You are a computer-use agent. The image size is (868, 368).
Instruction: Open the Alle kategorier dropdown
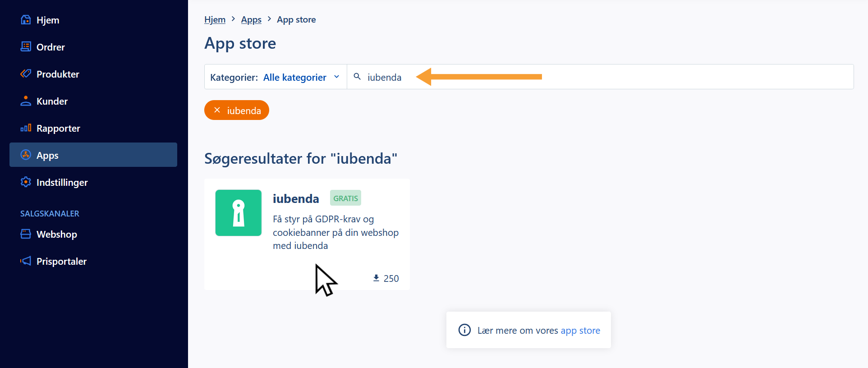point(294,77)
